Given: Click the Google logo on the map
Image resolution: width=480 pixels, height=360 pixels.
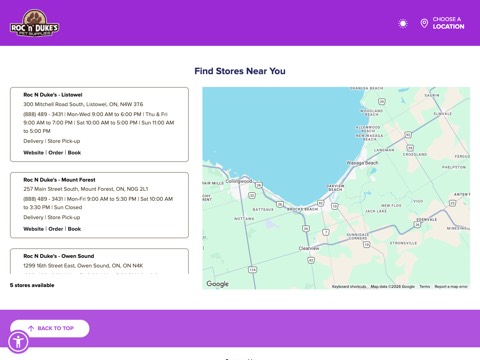Looking at the screenshot, I should pos(217,284).
